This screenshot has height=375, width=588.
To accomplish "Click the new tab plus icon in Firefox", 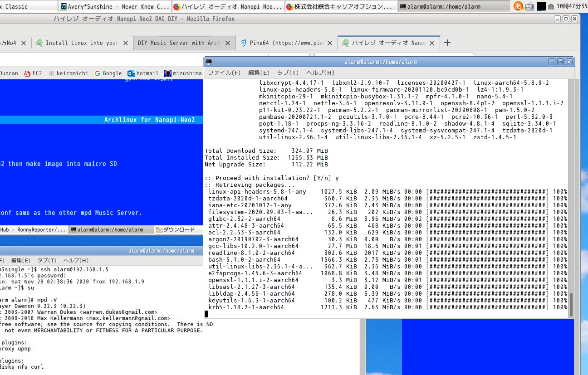I will (x=447, y=43).
